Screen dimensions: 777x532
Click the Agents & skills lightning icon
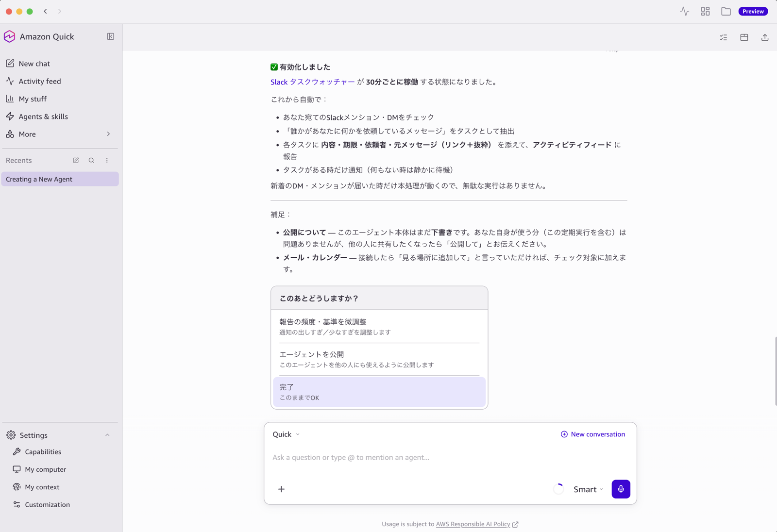click(10, 116)
